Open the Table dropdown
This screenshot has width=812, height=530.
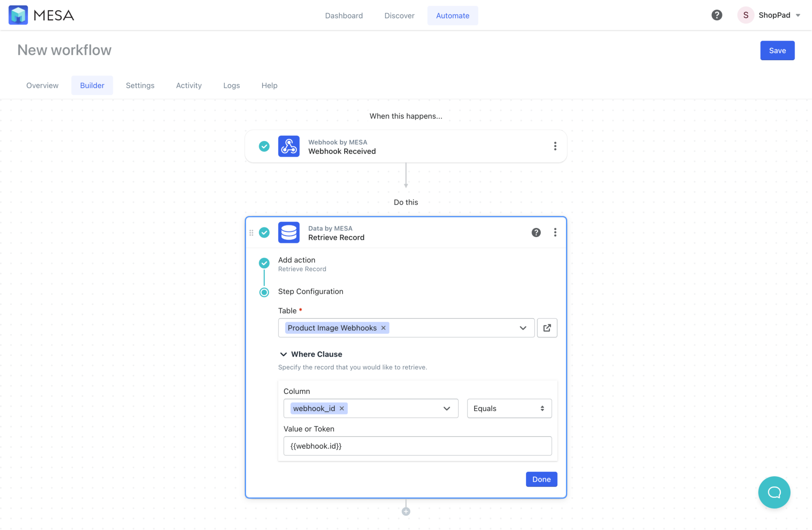coord(523,328)
